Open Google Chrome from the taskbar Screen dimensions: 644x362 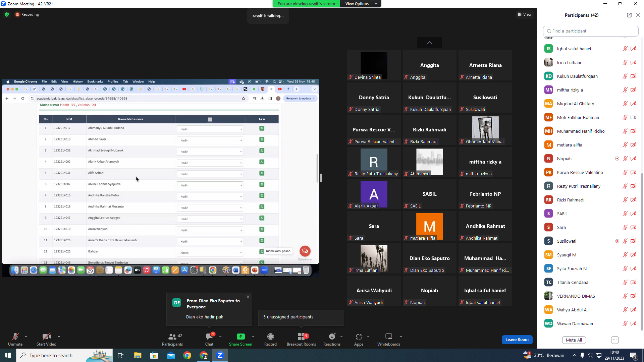pyautogui.click(x=187, y=355)
